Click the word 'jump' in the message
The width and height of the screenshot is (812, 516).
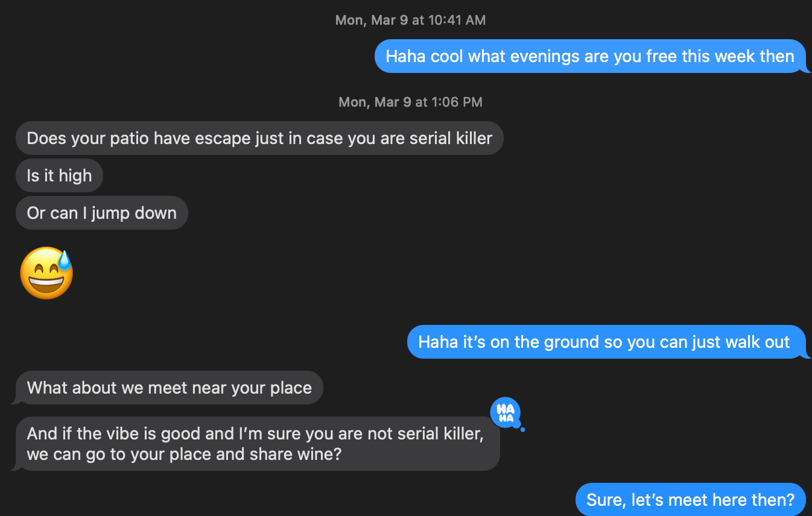pyautogui.click(x=107, y=213)
